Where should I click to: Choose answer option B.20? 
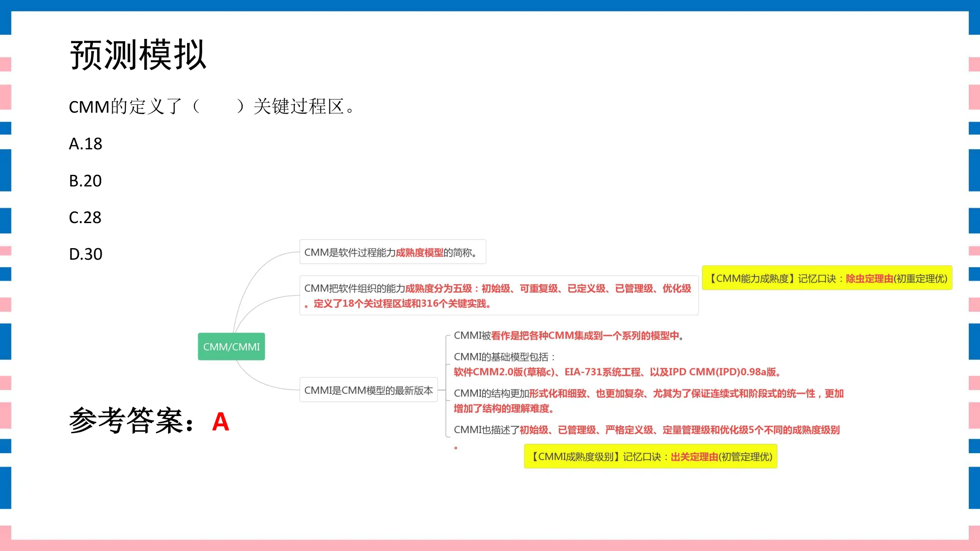(x=85, y=180)
